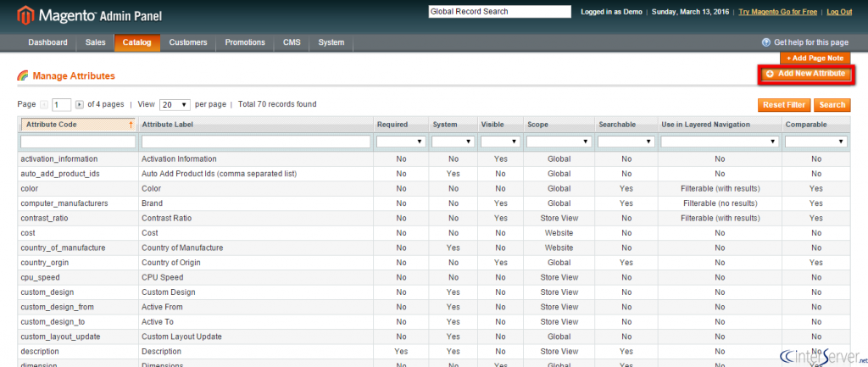This screenshot has height=367, width=868.
Task: Click Filterable (no results) cell
Action: click(720, 203)
